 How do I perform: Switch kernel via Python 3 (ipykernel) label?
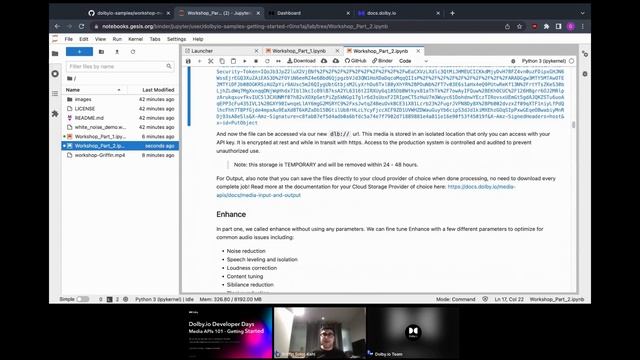coord(544,61)
